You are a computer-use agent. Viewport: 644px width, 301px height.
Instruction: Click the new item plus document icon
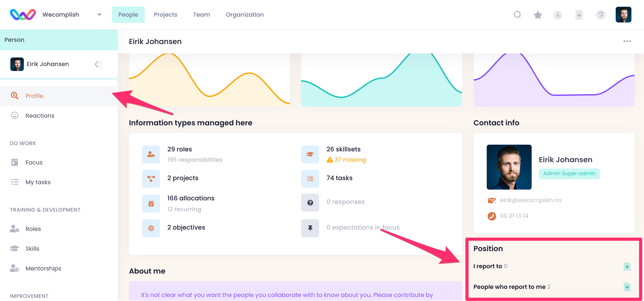[x=579, y=15]
